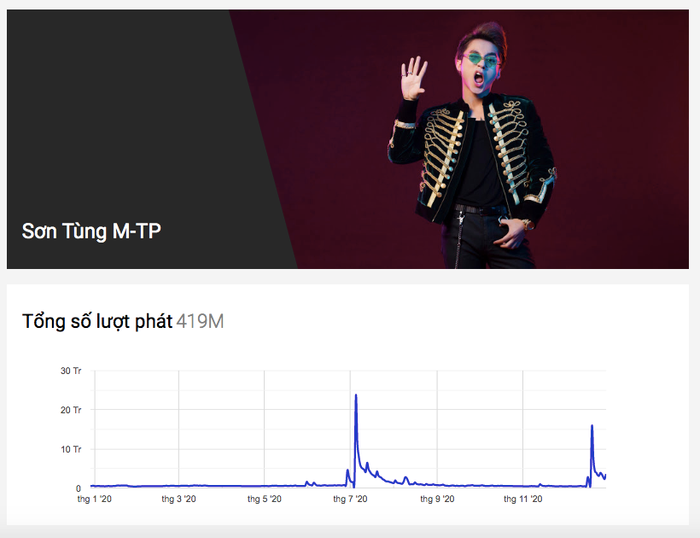Click the tallest July peak on the chart
Viewport: 700px width, 538px height.
(356, 396)
